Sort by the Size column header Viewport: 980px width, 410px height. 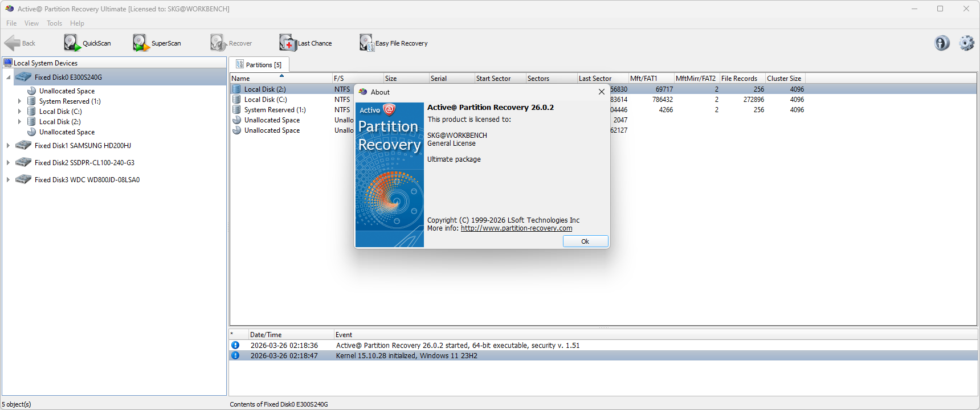[406, 79]
